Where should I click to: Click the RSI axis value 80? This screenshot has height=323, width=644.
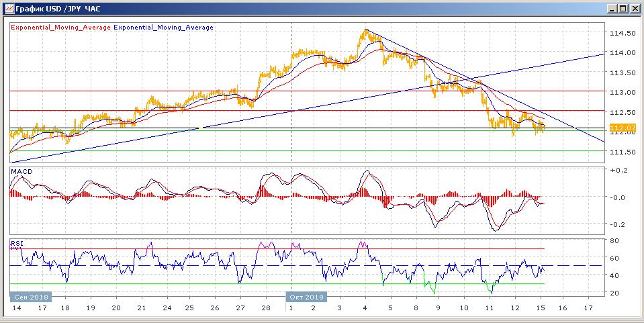[614, 241]
